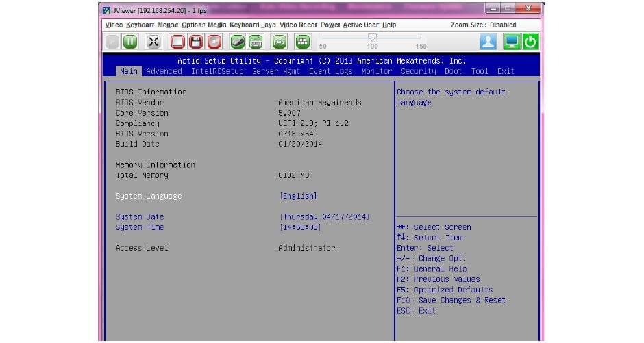Click the grayed-out play video button
This screenshot has height=343, width=644.
(x=112, y=42)
